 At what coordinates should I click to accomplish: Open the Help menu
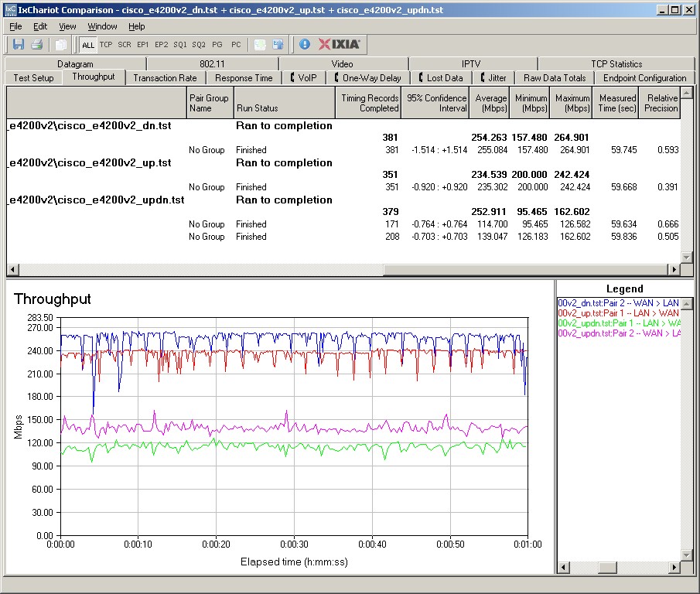137,26
